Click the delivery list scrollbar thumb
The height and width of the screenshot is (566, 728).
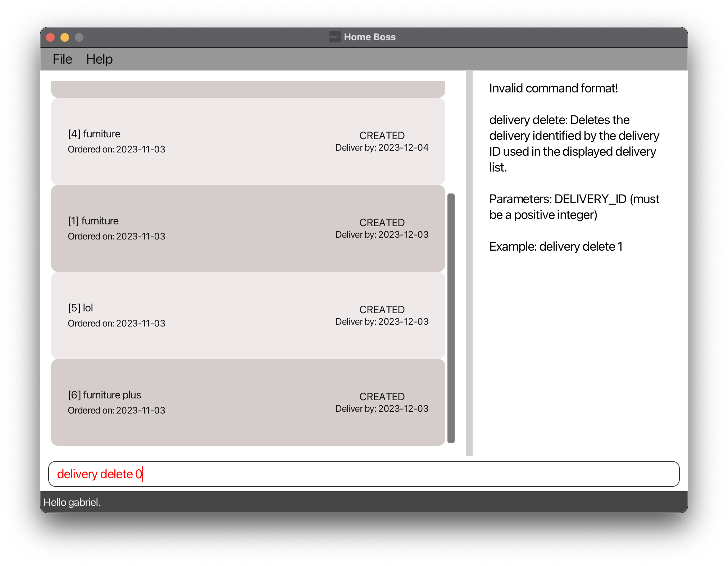(x=451, y=318)
